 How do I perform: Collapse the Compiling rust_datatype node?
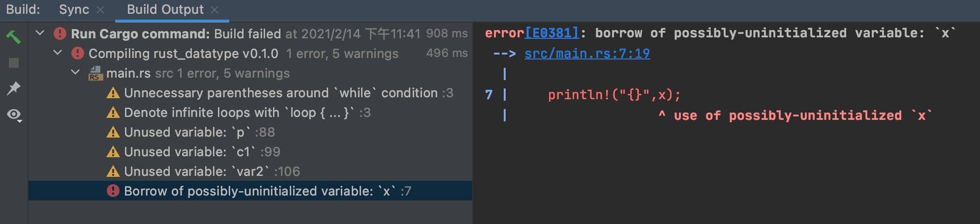(x=58, y=53)
